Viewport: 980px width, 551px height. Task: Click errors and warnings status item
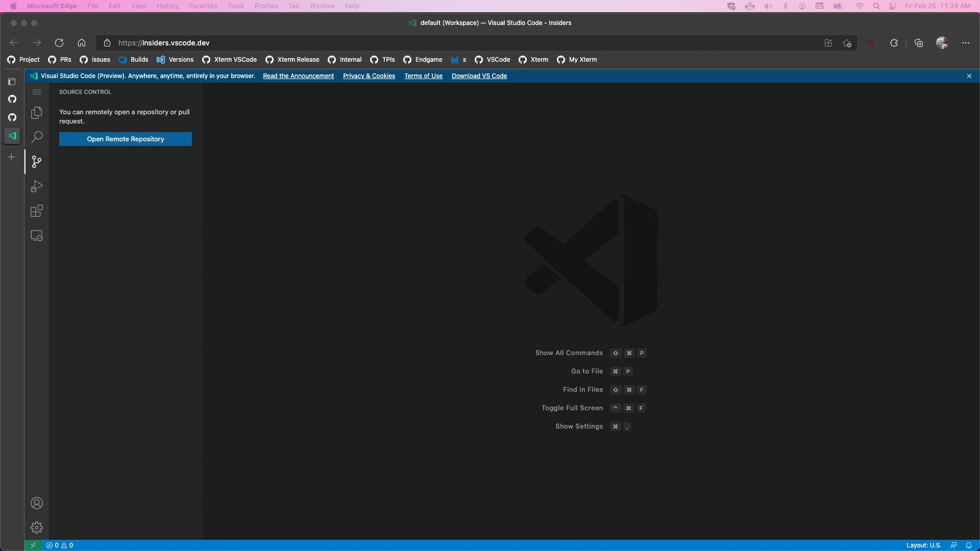(60, 545)
